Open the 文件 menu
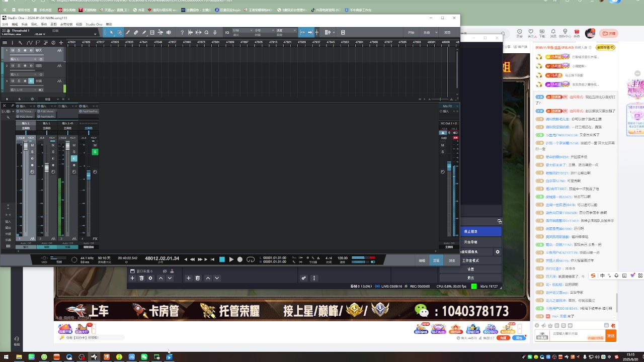Screen dimensions: 644x362 [5, 24]
